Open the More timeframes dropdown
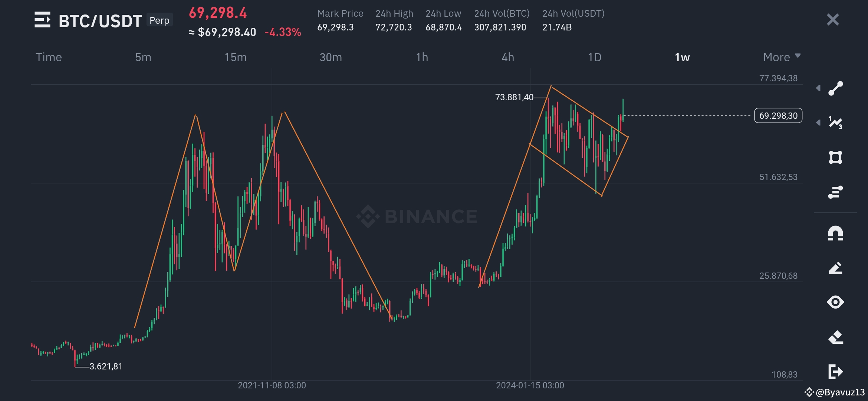This screenshot has width=868, height=401. (782, 57)
